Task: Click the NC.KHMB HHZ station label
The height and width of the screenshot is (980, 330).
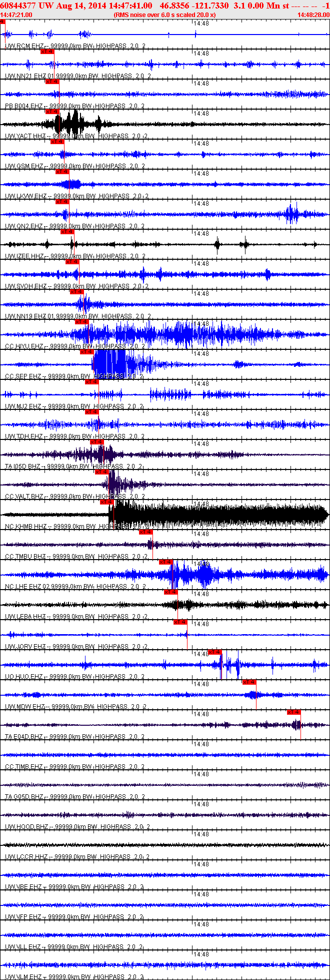Action: pyautogui.click(x=25, y=527)
